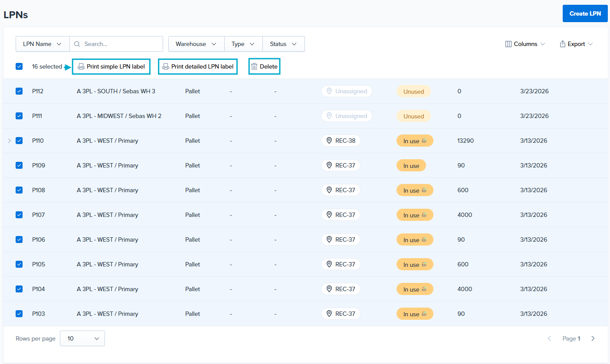Click the search magnifier icon
The width and height of the screenshot is (610, 364).
click(x=77, y=44)
